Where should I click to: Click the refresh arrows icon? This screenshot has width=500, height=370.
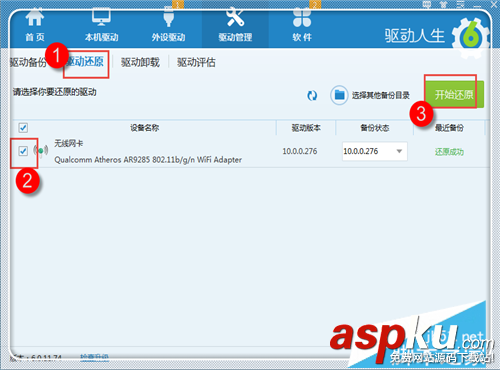point(312,96)
